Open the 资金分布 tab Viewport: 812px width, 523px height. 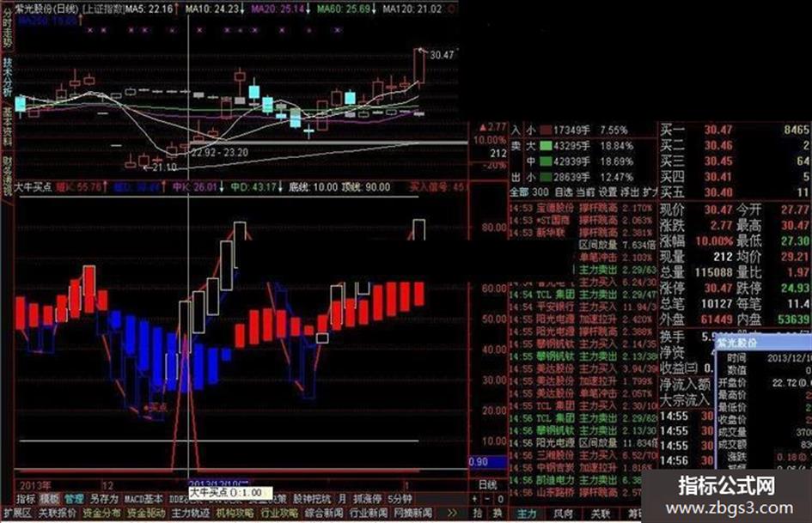pos(102,514)
